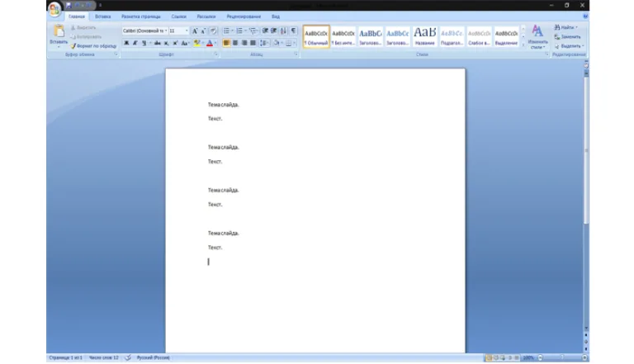Select print layout view icon in status bar
Viewport: 634px width, 364px height.
[489, 358]
